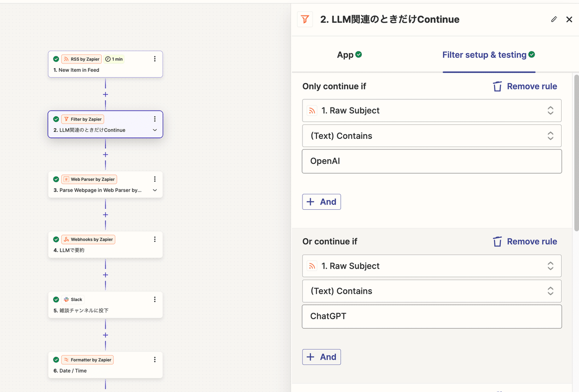This screenshot has height=392, width=579.
Task: Open the second rule's (Text) Contains dropdown
Action: [432, 291]
